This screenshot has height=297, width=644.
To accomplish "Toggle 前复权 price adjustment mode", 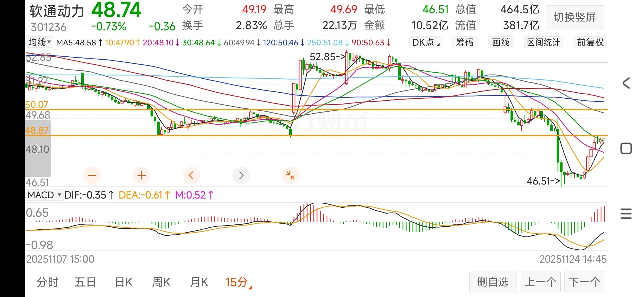I will pos(590,42).
